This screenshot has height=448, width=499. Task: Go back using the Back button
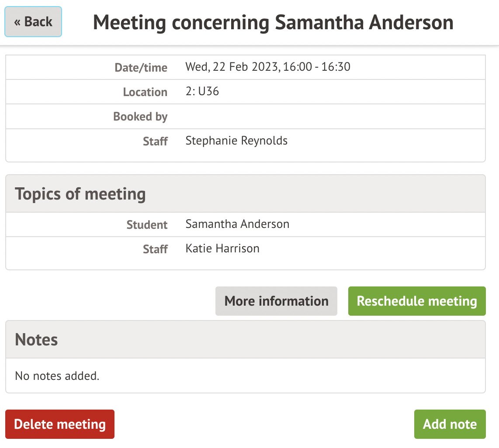[33, 22]
